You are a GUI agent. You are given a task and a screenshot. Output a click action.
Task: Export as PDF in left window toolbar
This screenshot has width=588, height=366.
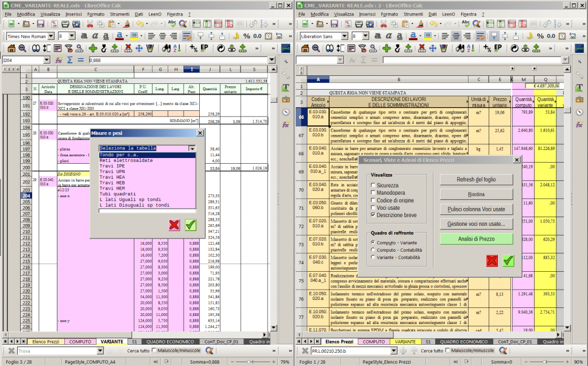click(x=55, y=24)
